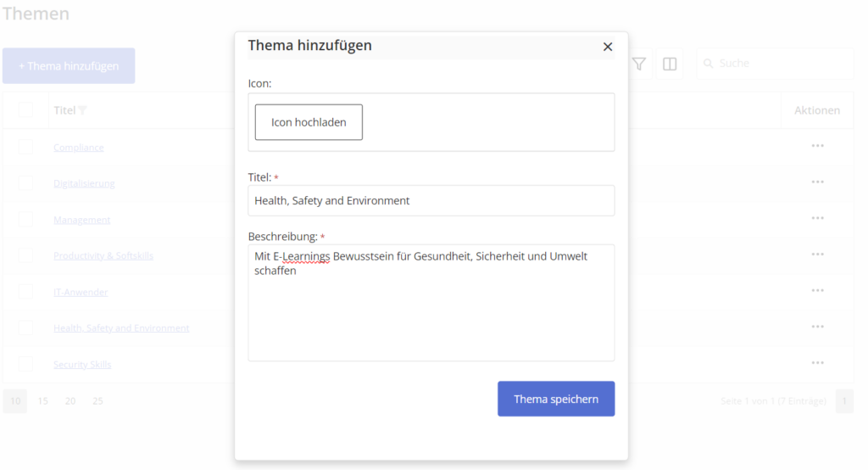Viewport: 868px width, 470px height.
Task: Open actions menu for Productivity & Softskills row
Action: (818, 254)
